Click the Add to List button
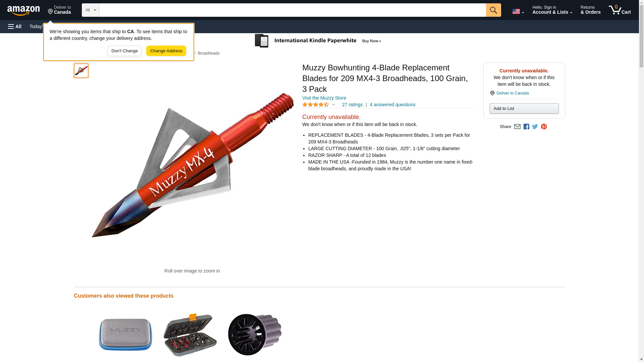 click(x=524, y=108)
